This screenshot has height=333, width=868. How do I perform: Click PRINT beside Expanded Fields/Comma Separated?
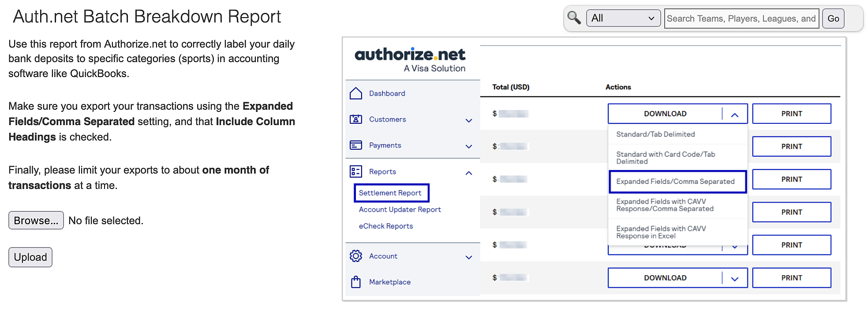click(x=792, y=179)
